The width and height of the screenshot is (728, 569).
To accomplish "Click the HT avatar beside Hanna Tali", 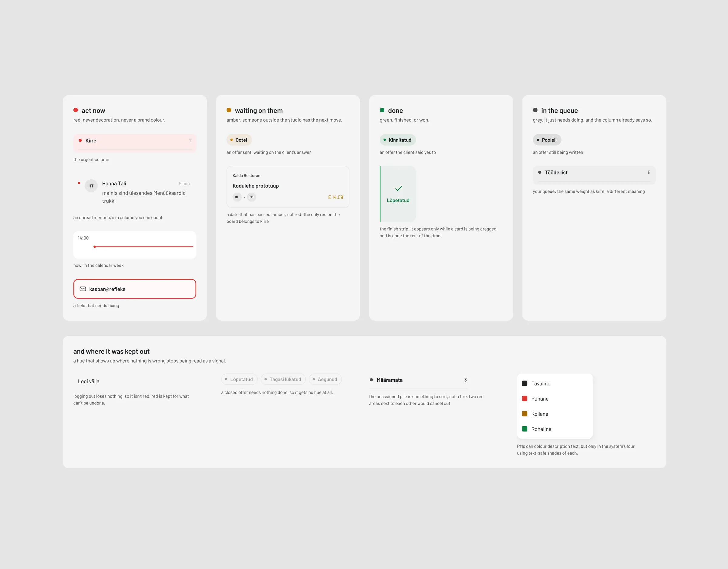I will point(91,186).
